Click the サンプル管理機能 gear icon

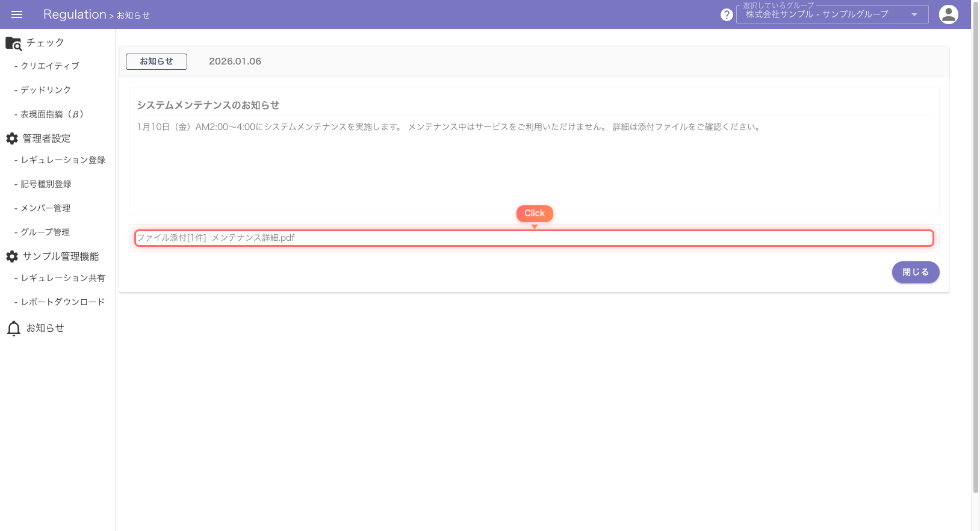[x=12, y=256]
